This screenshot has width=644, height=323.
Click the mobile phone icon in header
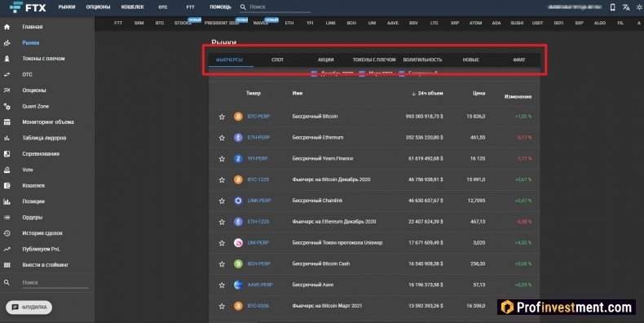point(612,7)
